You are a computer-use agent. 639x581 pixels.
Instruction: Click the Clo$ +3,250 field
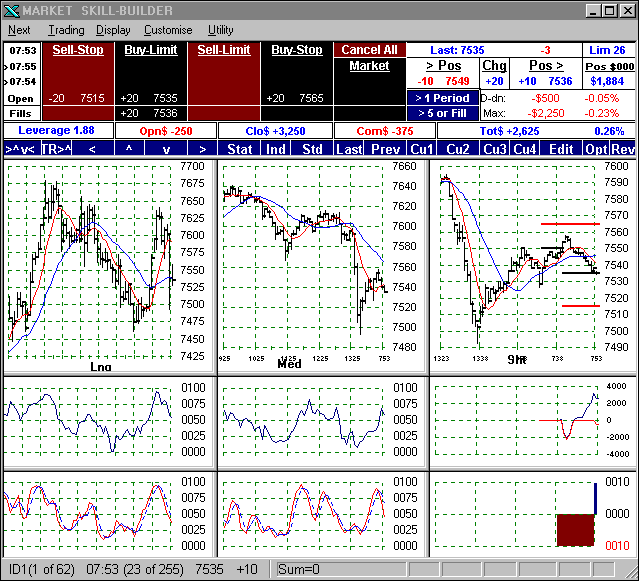[x=275, y=131]
